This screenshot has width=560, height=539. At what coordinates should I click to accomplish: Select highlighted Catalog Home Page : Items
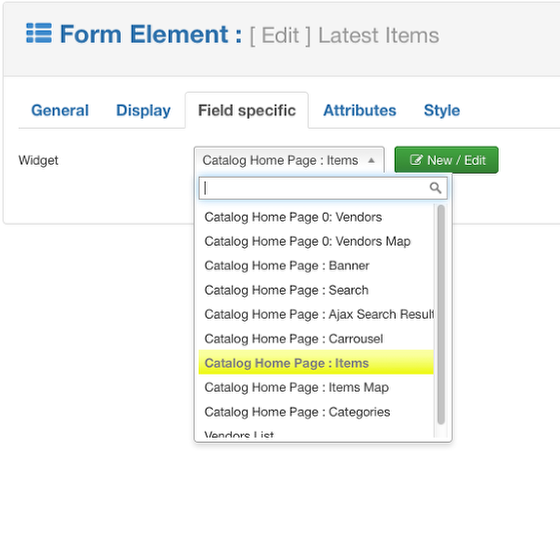[316, 363]
